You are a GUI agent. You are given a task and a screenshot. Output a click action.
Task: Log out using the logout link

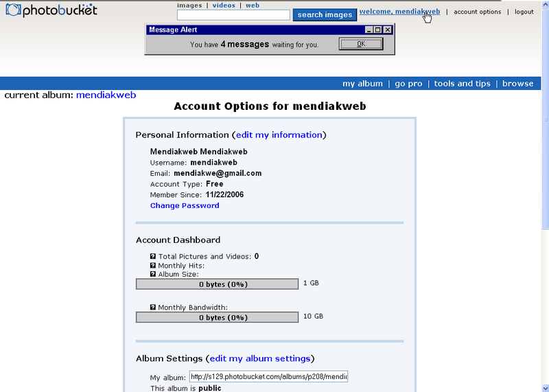(x=524, y=12)
